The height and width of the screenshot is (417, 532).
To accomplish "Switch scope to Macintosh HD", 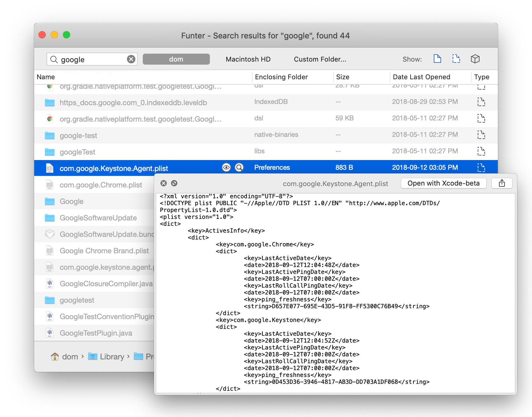I will [248, 59].
